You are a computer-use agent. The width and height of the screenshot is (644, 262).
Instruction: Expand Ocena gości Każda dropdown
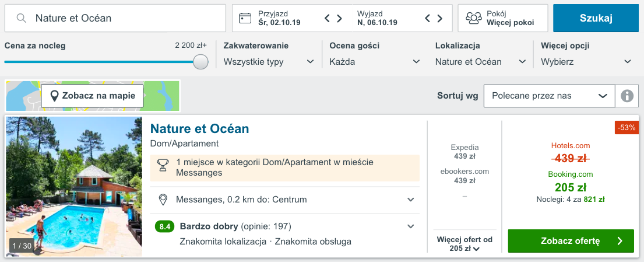point(375,62)
